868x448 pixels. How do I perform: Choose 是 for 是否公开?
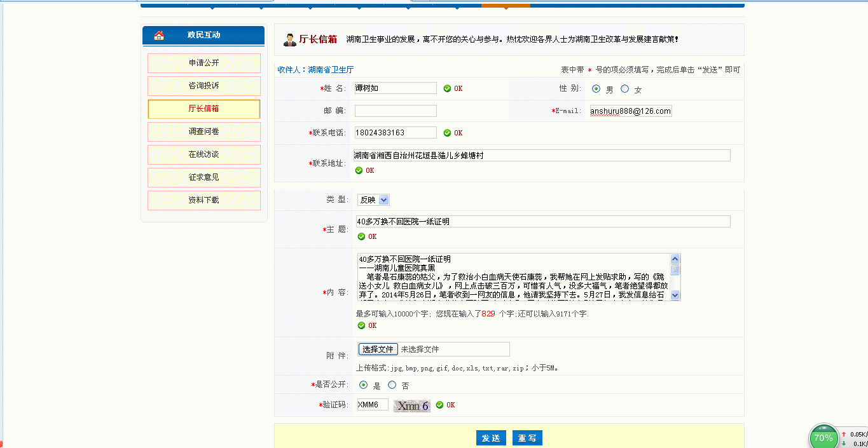coord(363,384)
